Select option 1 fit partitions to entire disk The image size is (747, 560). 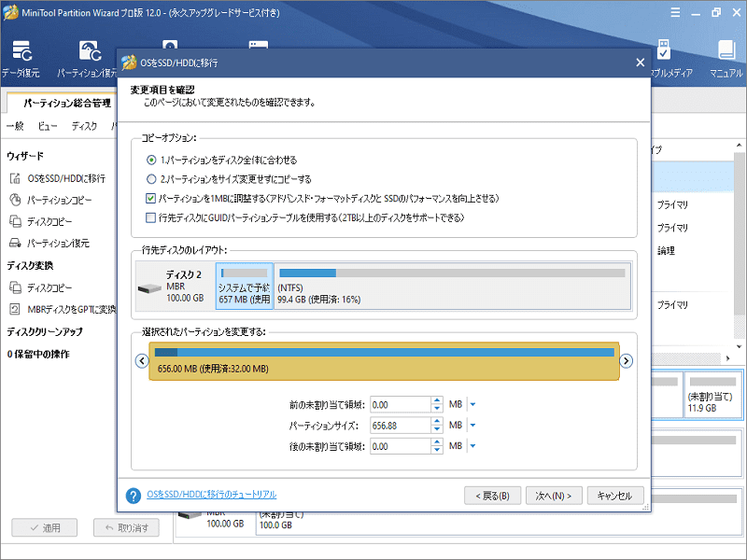coord(151,160)
